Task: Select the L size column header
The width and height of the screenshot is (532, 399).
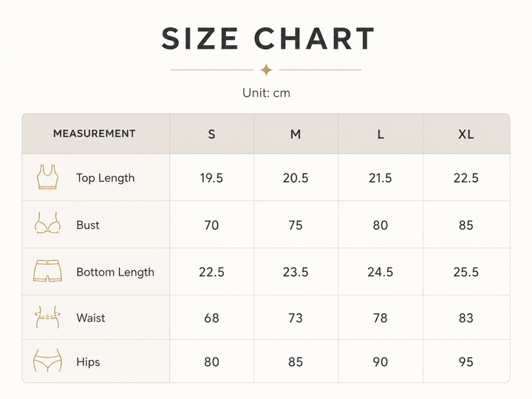Action: coord(381,134)
